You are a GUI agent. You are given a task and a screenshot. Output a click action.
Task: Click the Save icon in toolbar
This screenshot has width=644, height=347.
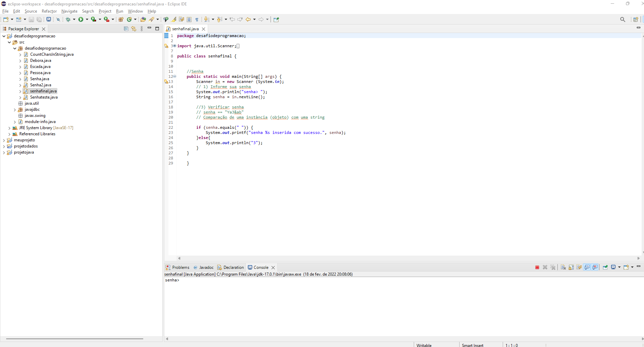pos(31,19)
